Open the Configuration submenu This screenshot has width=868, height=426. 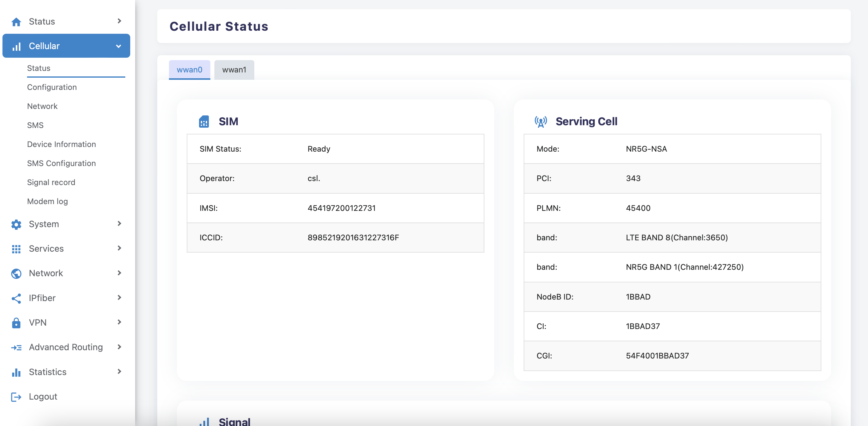click(52, 87)
